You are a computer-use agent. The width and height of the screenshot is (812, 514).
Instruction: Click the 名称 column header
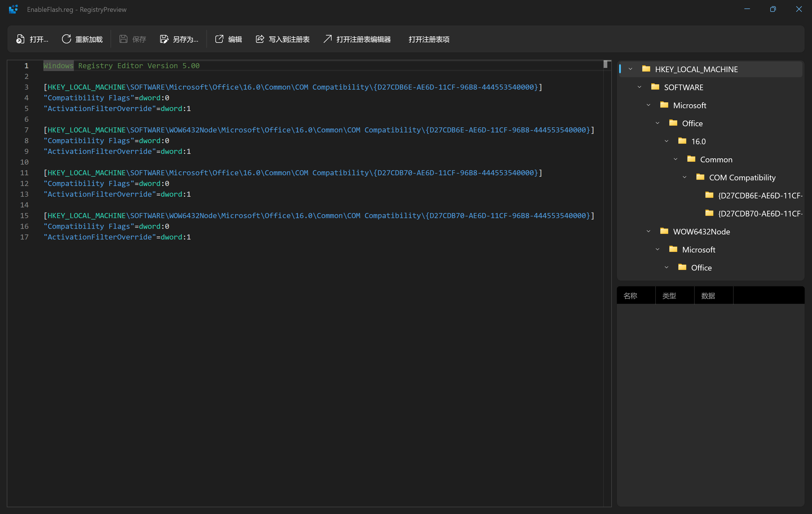pos(630,296)
